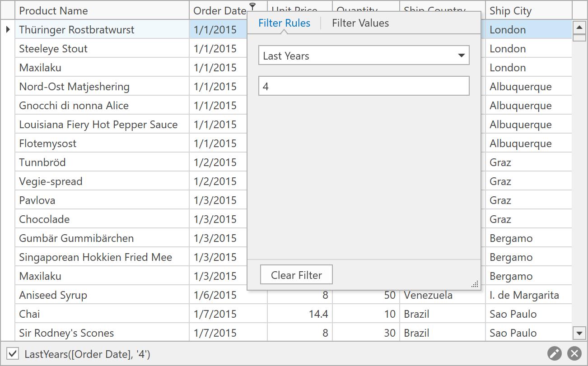Click the Sao Paulo cell for Chai

(x=513, y=314)
